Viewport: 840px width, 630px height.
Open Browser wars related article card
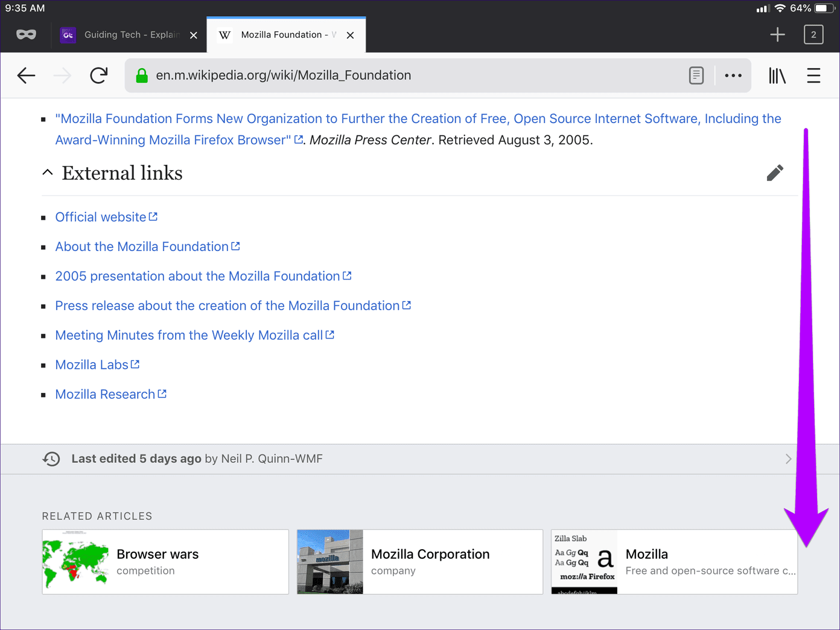point(165,562)
